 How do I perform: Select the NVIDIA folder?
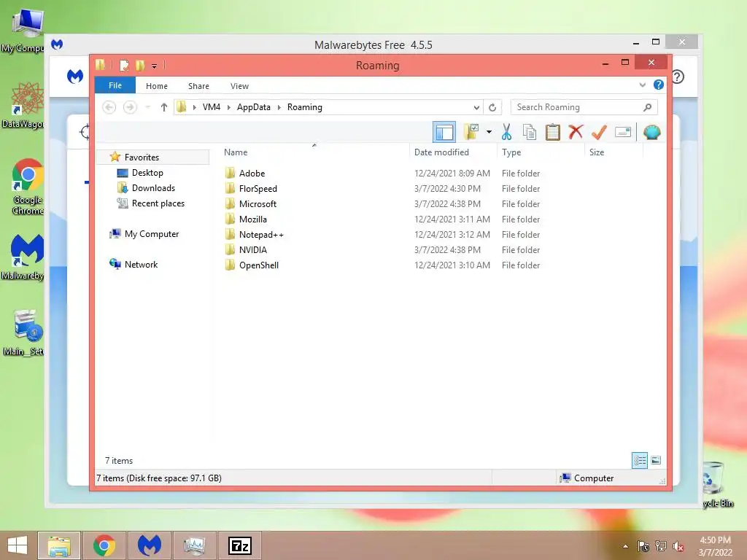pyautogui.click(x=252, y=249)
